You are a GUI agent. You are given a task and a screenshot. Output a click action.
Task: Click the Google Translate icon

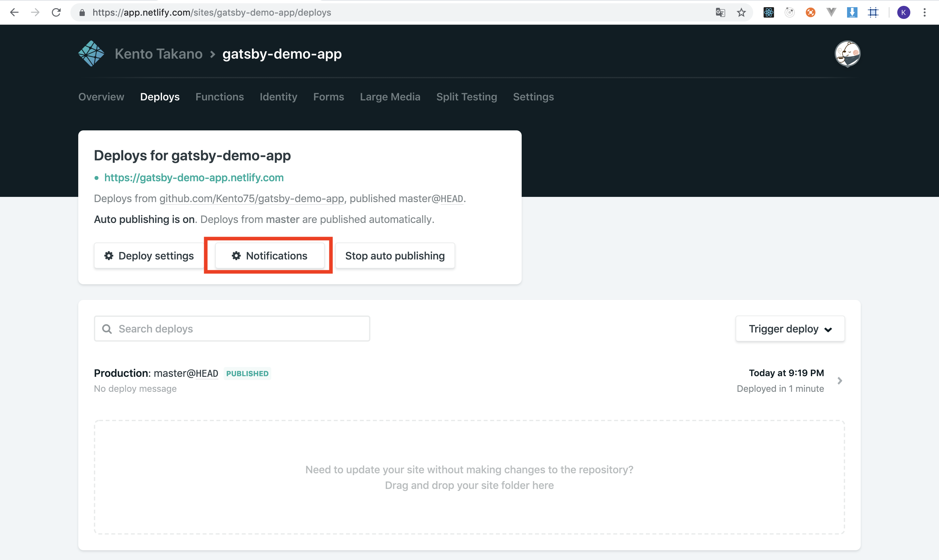(720, 12)
